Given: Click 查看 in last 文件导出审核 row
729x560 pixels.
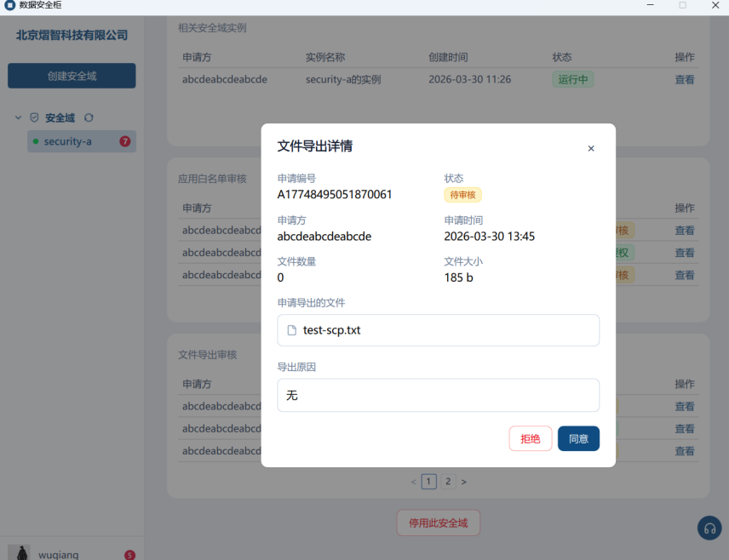Looking at the screenshot, I should 685,451.
